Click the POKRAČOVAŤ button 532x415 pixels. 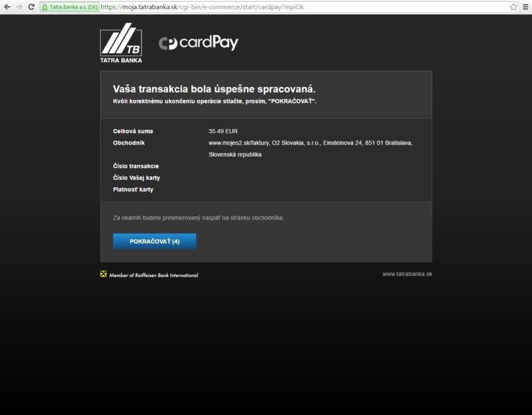155,241
